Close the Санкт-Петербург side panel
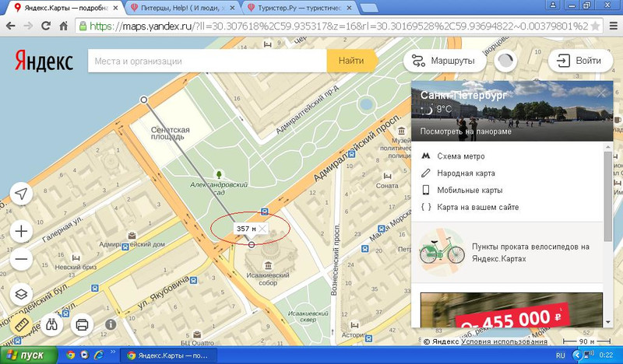Viewport: 623px width, 364px height. 602,93
